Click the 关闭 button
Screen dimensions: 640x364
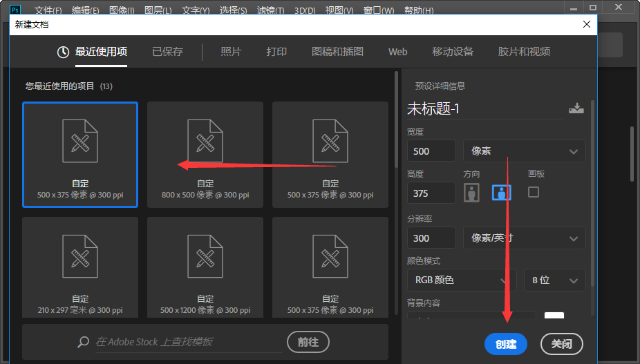click(x=562, y=344)
